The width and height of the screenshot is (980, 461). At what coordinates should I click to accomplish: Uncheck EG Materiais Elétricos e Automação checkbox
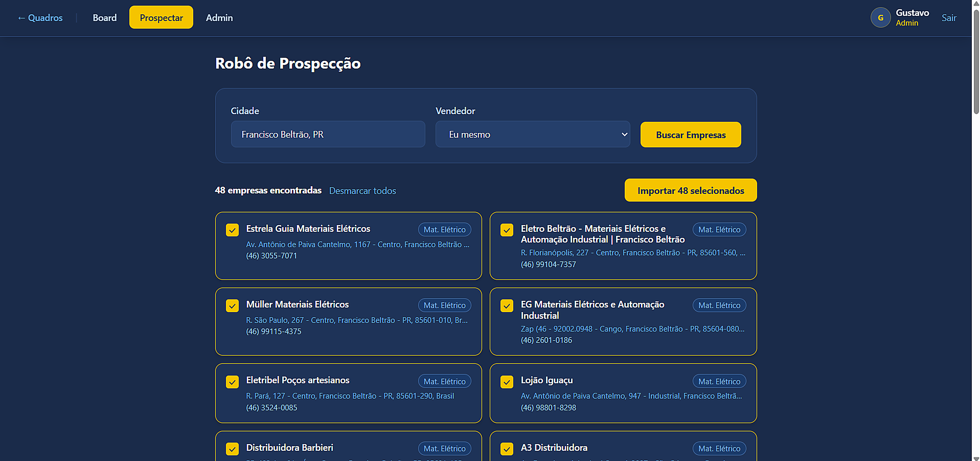pyautogui.click(x=507, y=306)
